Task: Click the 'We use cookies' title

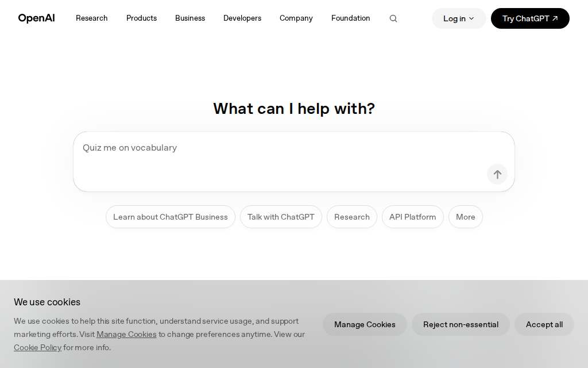Action: point(47,302)
